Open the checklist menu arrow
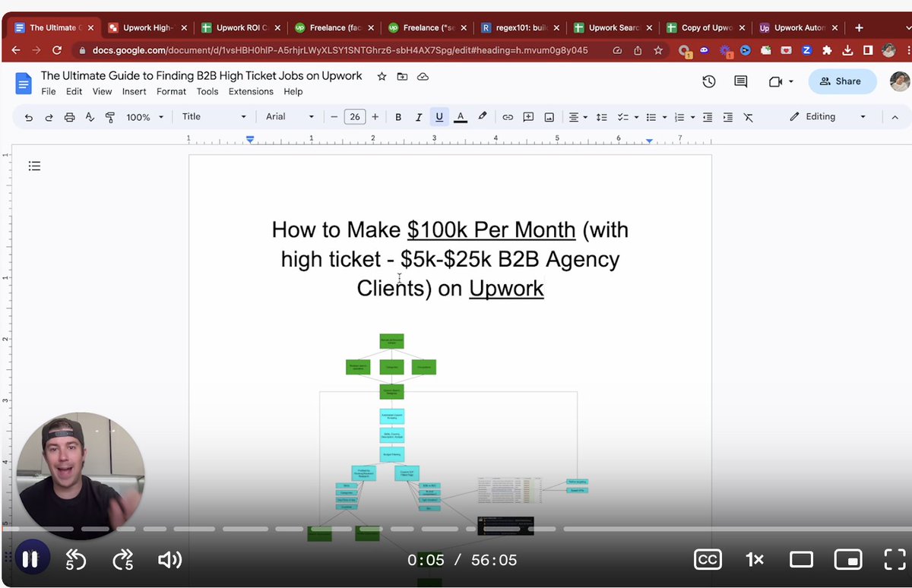Screen dimensions: 912x588 [637, 117]
